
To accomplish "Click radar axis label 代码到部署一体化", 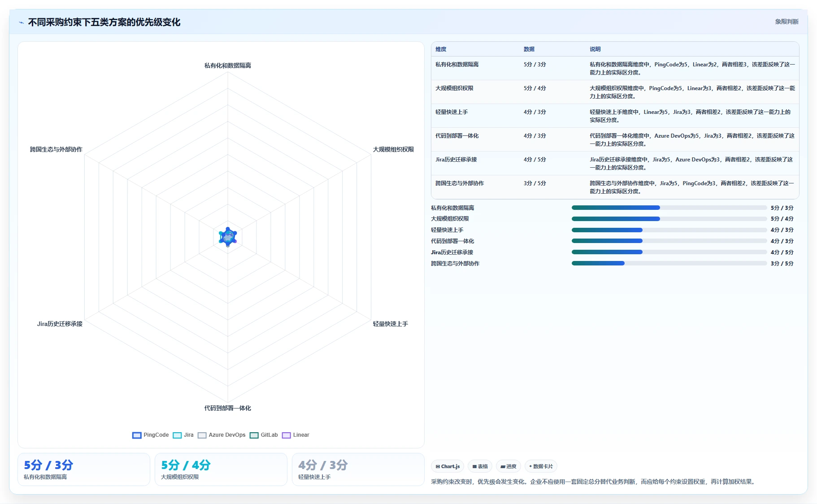I will [x=228, y=408].
